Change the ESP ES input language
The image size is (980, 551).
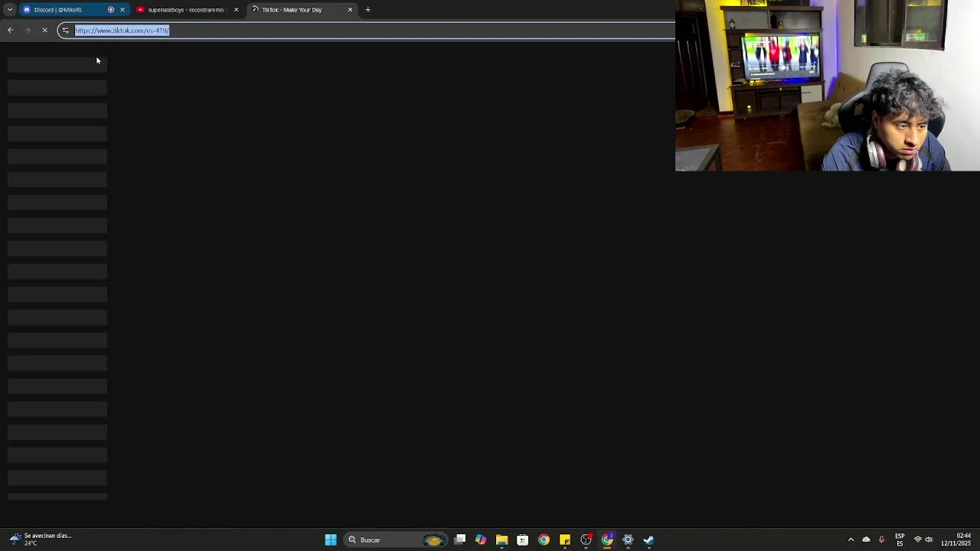(x=900, y=540)
